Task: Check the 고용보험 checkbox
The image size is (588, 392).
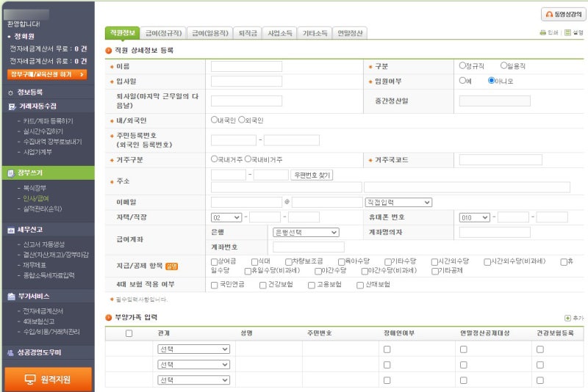Action: point(311,286)
